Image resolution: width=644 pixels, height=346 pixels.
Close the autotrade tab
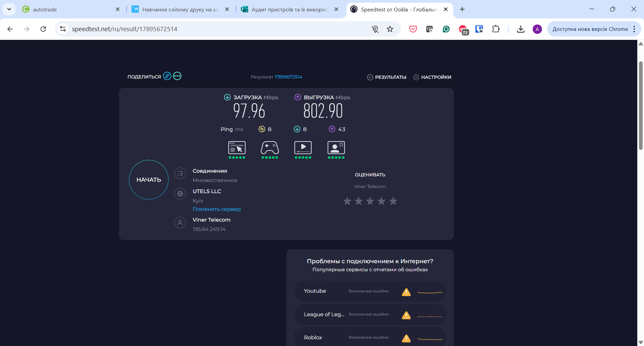117,9
